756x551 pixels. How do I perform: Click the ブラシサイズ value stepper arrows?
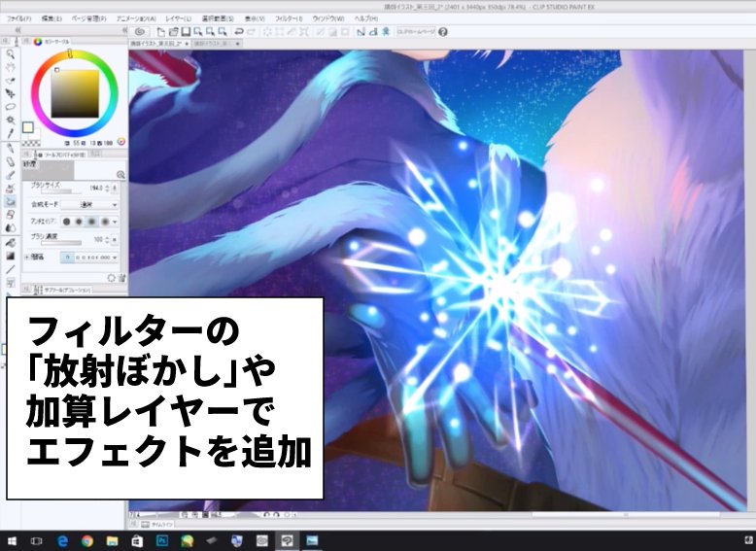pyautogui.click(x=107, y=188)
